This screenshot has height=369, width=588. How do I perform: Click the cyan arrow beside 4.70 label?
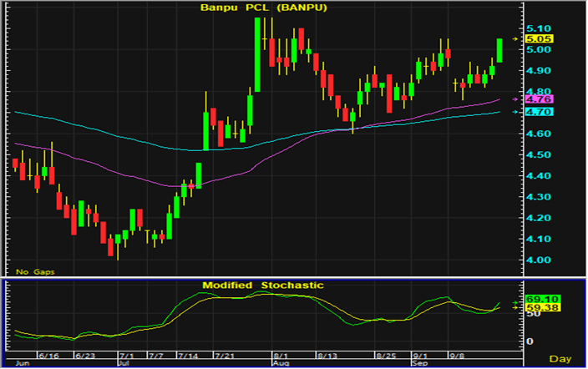[x=515, y=112]
